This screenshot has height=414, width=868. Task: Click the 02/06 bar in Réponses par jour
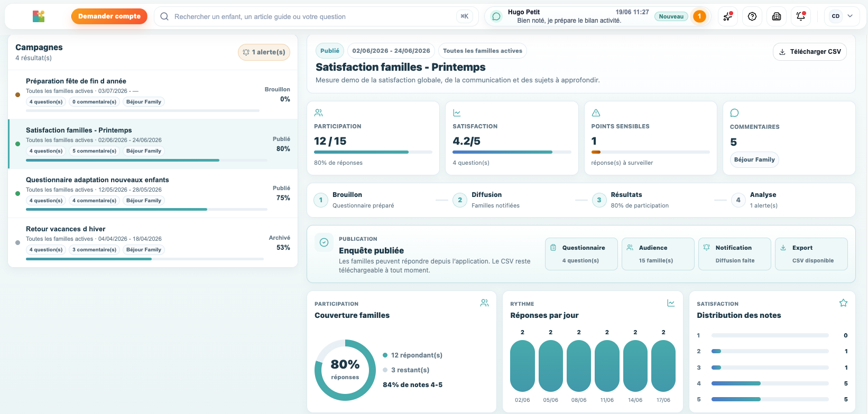click(522, 366)
